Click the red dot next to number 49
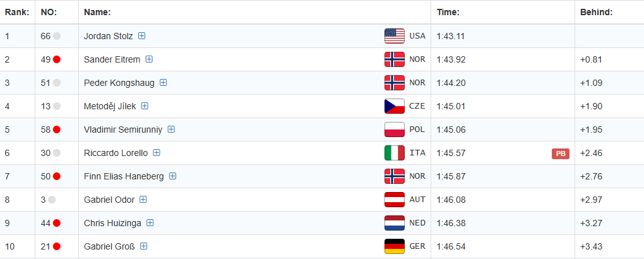The height and width of the screenshot is (259, 644). 57,59
